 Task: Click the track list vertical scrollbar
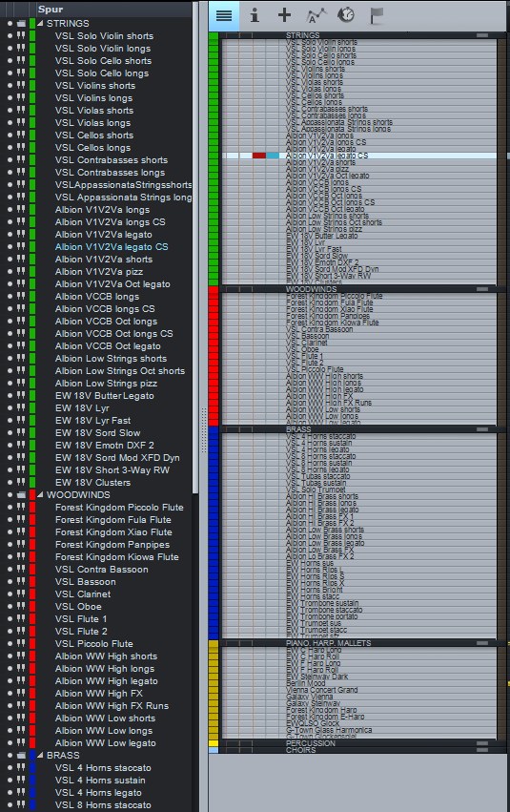pyautogui.click(x=195, y=249)
